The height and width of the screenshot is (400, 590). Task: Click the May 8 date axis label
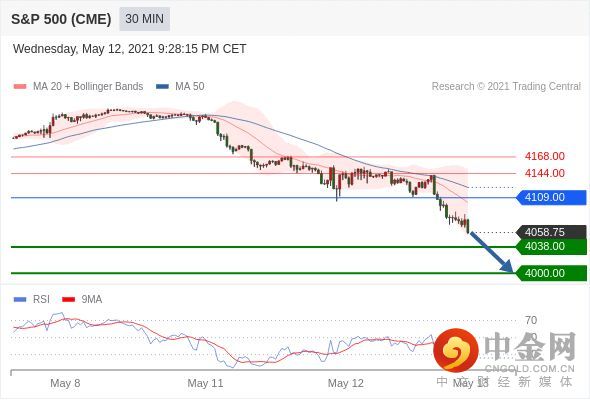point(65,383)
